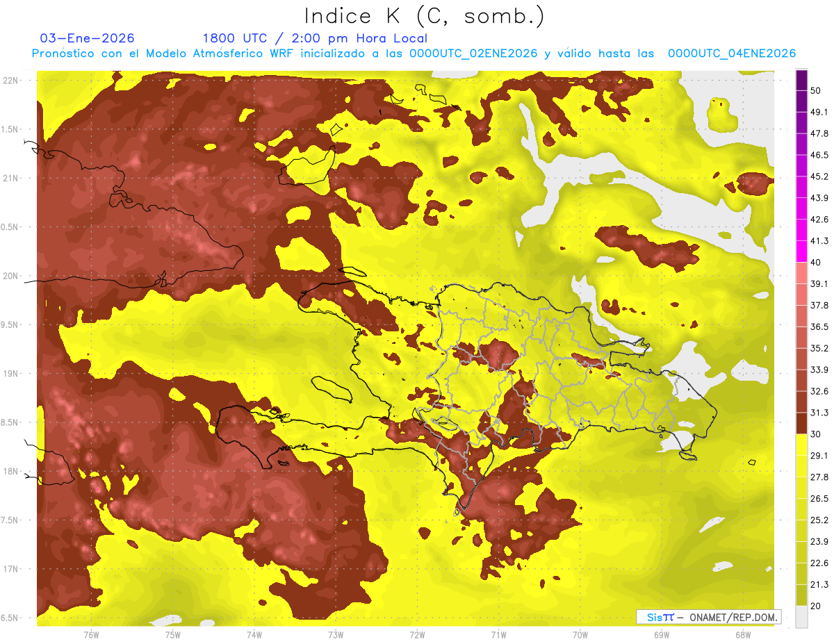Screen dimensions: 834x644
Task: Click the colorbar value "36.5"
Action: tap(819, 327)
